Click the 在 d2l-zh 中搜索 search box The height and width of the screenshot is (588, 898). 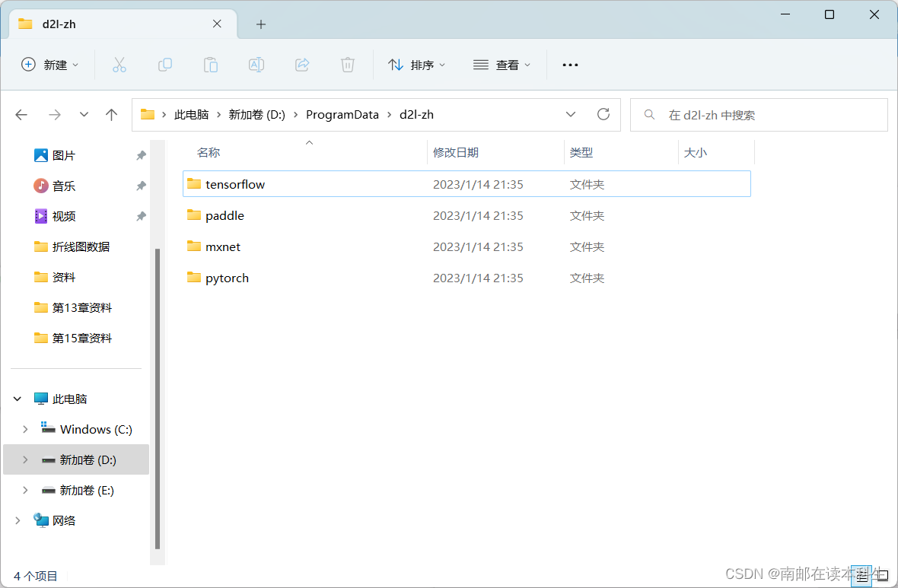[x=759, y=115]
